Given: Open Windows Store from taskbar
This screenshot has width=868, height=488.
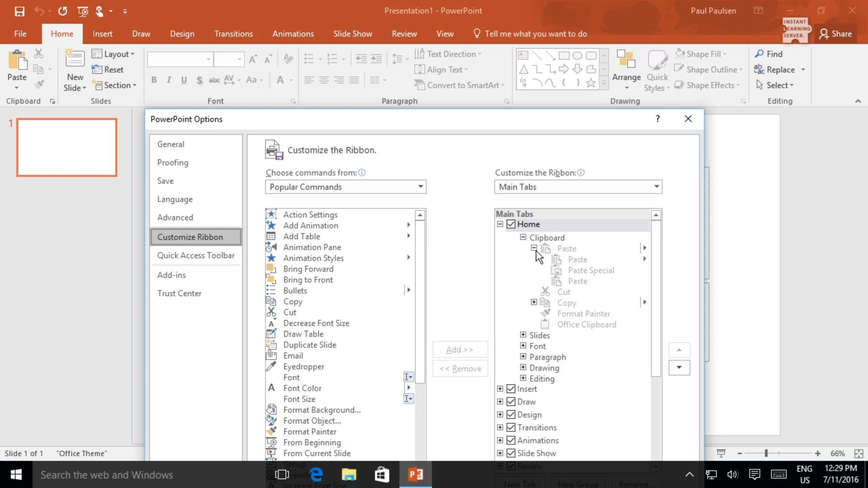Looking at the screenshot, I should pos(382,474).
